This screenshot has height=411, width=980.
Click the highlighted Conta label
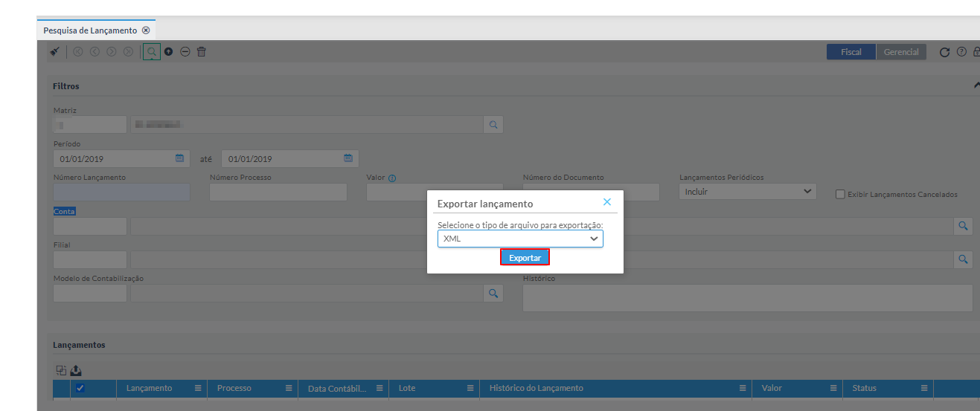pos(64,211)
